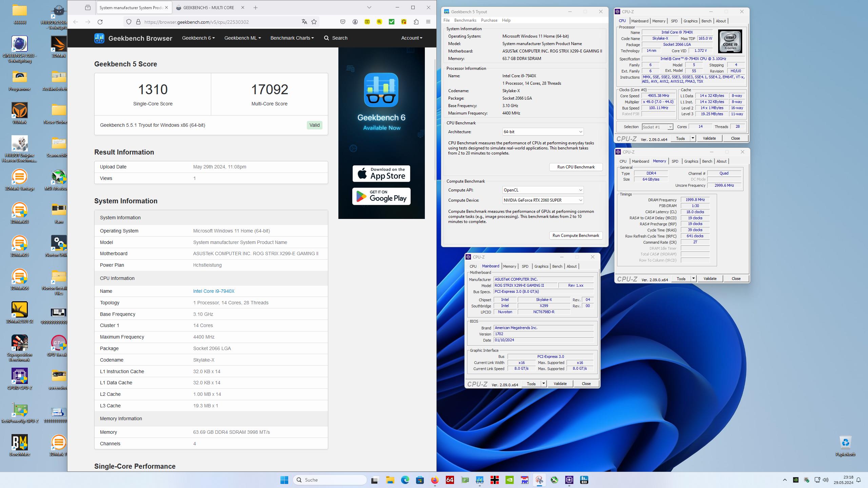This screenshot has height=488, width=868.
Task: Click the green checkmark extension icon
Action: tap(392, 22)
